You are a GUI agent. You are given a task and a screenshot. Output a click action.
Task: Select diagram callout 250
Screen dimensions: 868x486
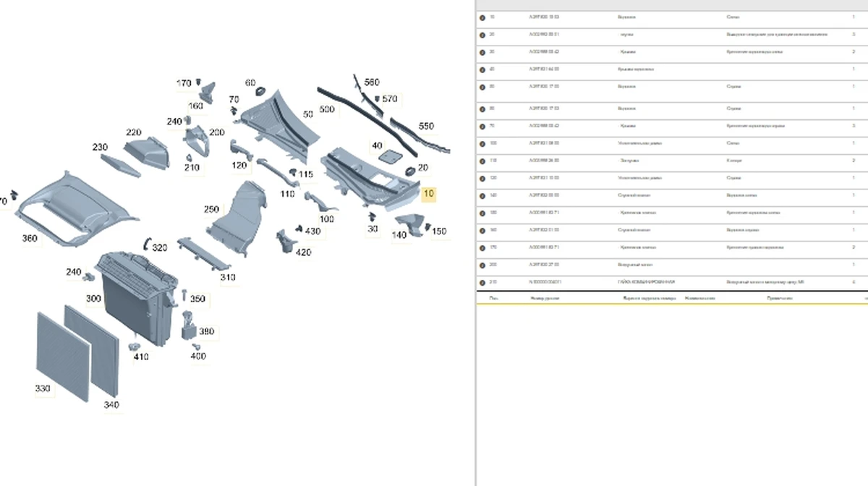tap(210, 210)
